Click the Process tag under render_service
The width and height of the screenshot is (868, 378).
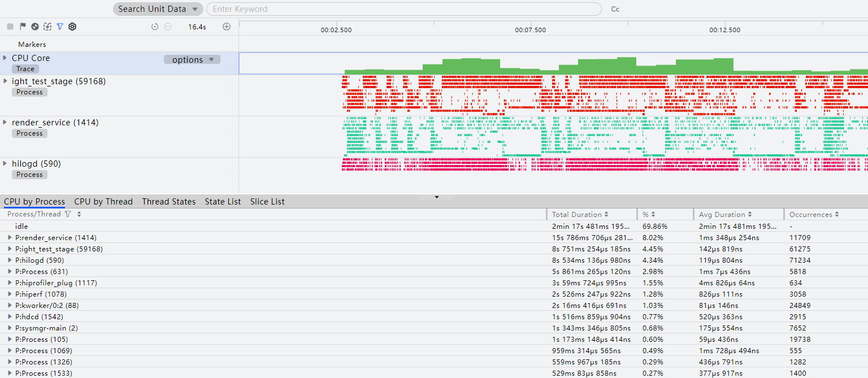(x=29, y=133)
